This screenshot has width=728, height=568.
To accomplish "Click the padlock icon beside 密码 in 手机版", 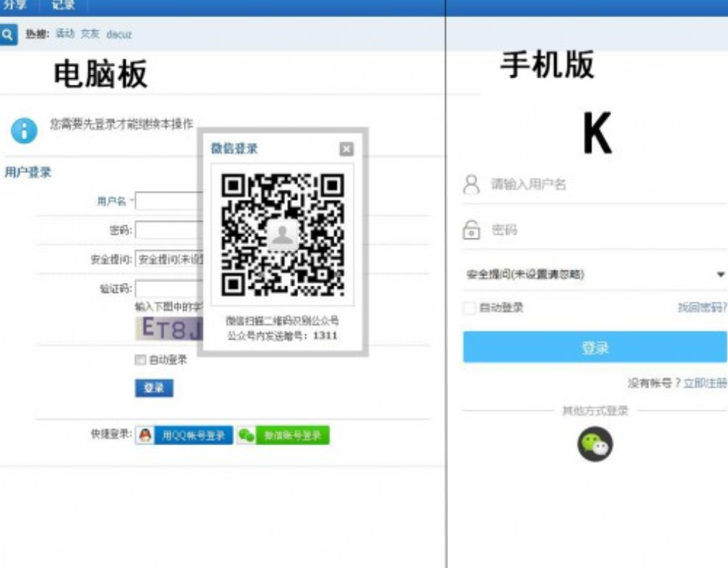I will coord(471,230).
